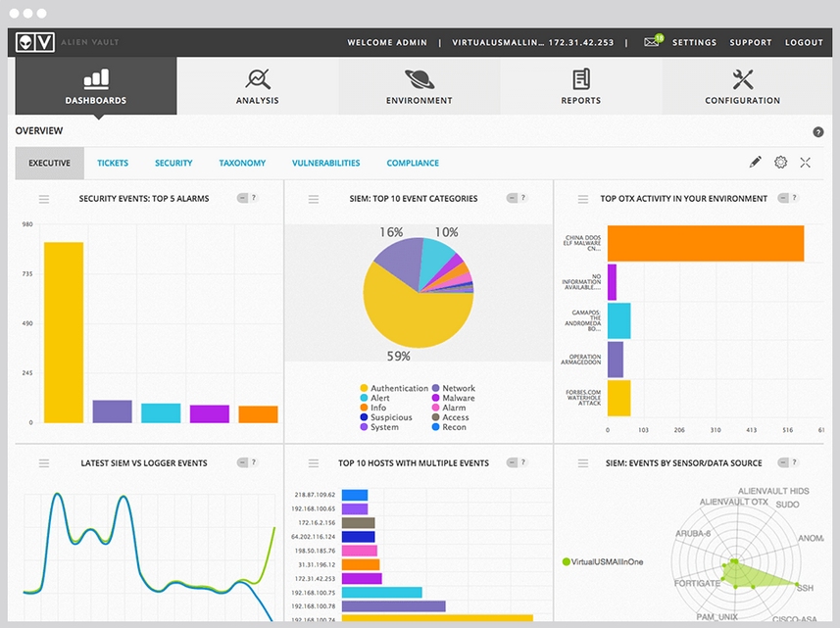The image size is (840, 628).
Task: Open the Environment planet icon
Action: [420, 79]
